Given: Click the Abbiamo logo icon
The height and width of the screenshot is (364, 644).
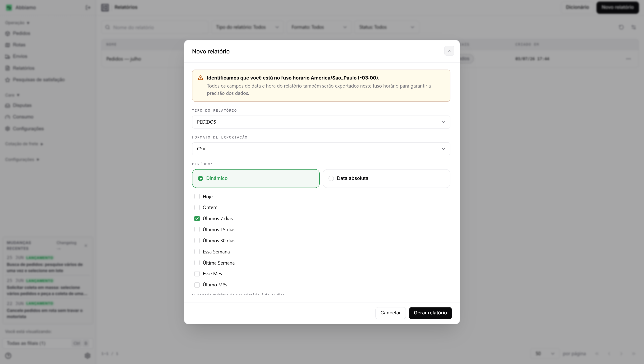Looking at the screenshot, I should (x=9, y=8).
